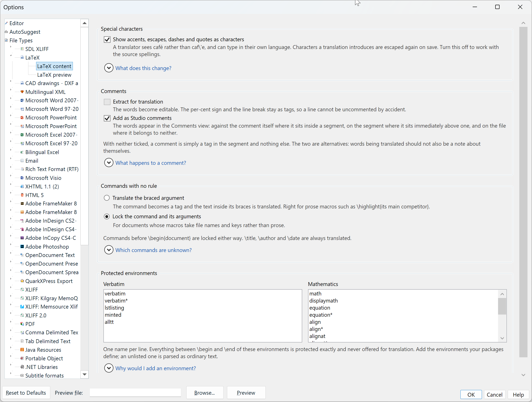Screen dimensions: 532x402
Task: Click the Microsoft Visio icon
Action: click(x=22, y=178)
